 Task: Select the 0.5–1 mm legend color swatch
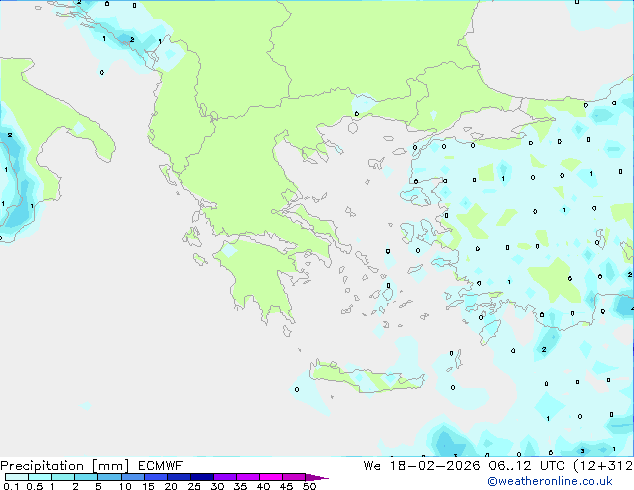40,477
